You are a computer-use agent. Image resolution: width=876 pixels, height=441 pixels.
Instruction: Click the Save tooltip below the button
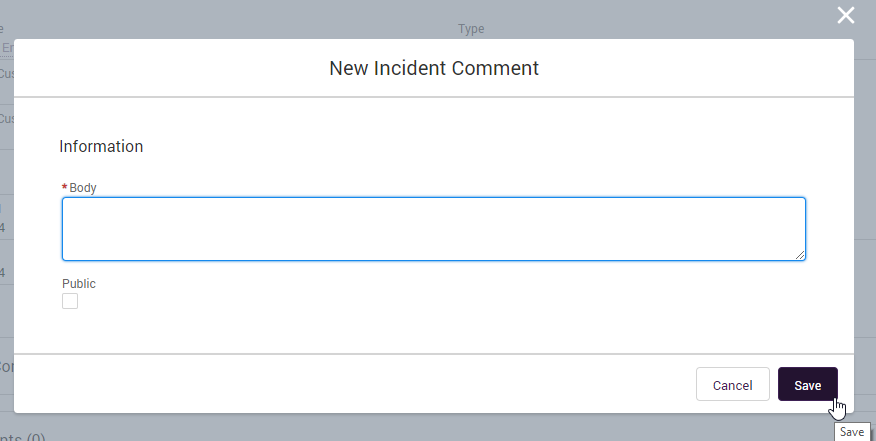[851, 432]
